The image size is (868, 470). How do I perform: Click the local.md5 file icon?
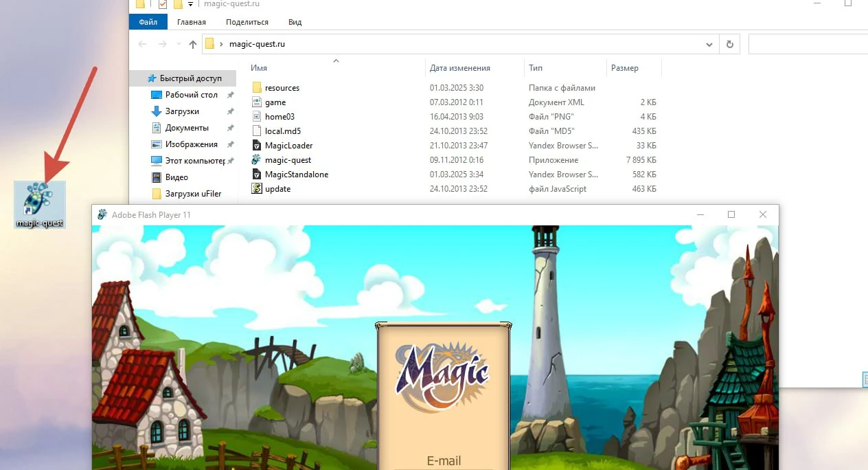pyautogui.click(x=257, y=131)
